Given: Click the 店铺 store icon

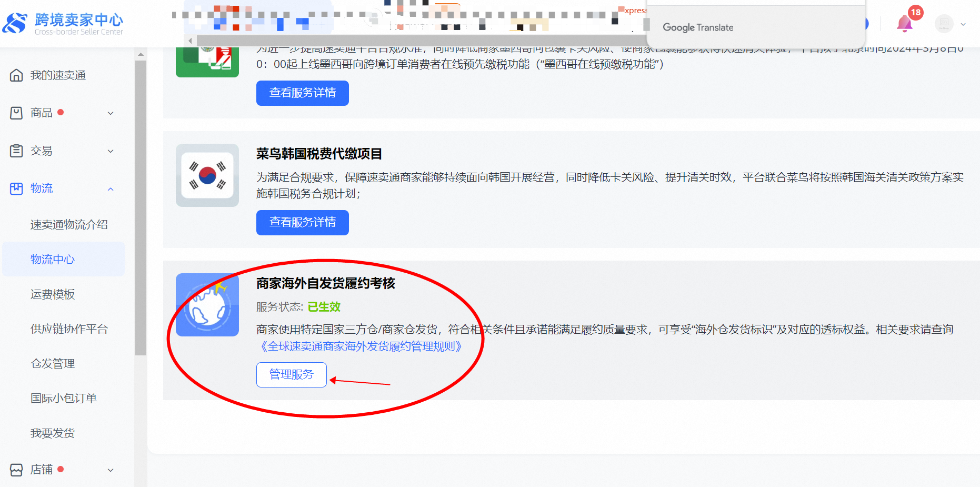Looking at the screenshot, I should pyautogui.click(x=16, y=470).
